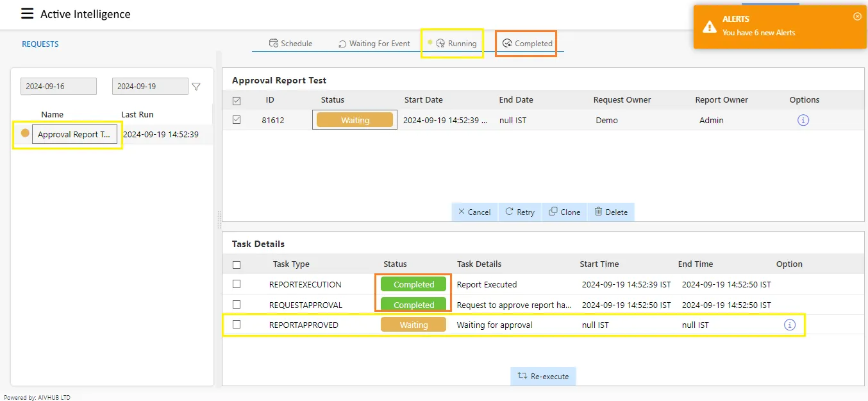
Task: Switch to the Running tab
Action: click(456, 44)
